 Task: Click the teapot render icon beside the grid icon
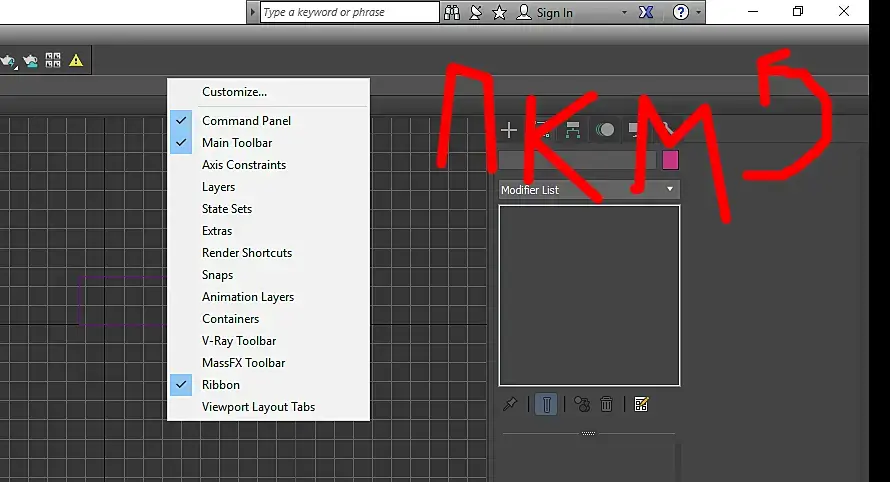[x=30, y=60]
